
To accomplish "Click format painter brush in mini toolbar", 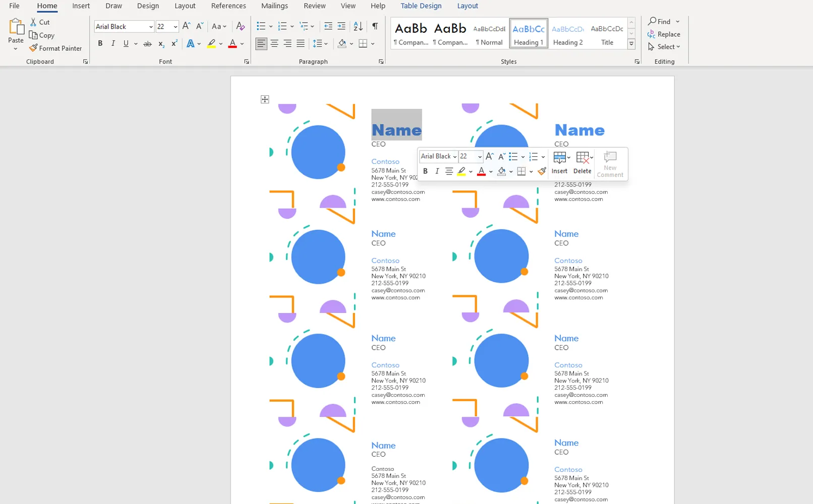I will point(542,171).
